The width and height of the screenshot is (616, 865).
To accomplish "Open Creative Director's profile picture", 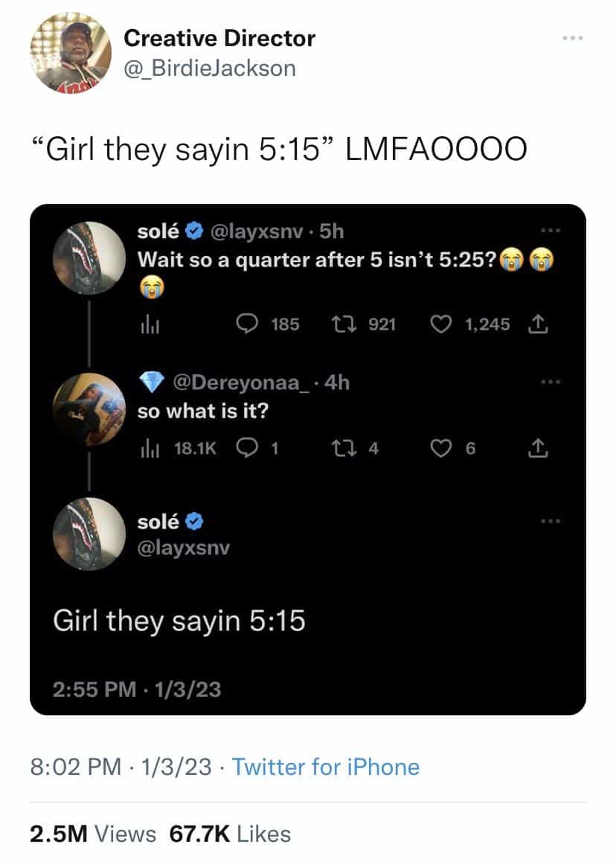I will (x=71, y=52).
